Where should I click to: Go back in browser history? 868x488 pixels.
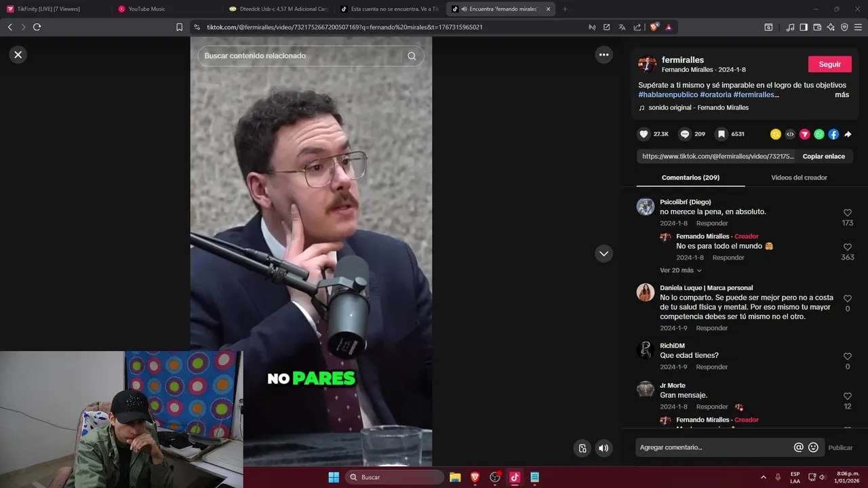tap(9, 27)
